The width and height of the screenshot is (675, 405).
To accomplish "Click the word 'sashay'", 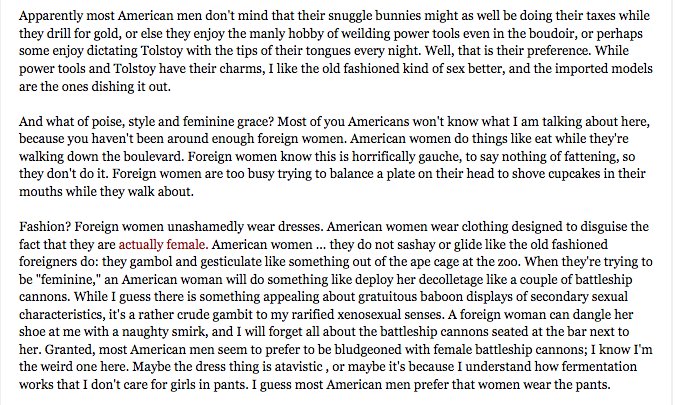I will click(406, 244).
